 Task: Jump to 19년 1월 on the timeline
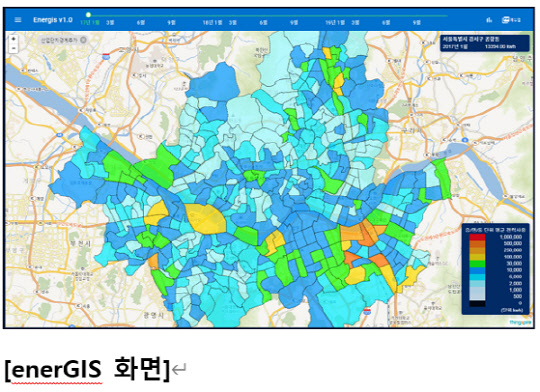tap(335, 23)
